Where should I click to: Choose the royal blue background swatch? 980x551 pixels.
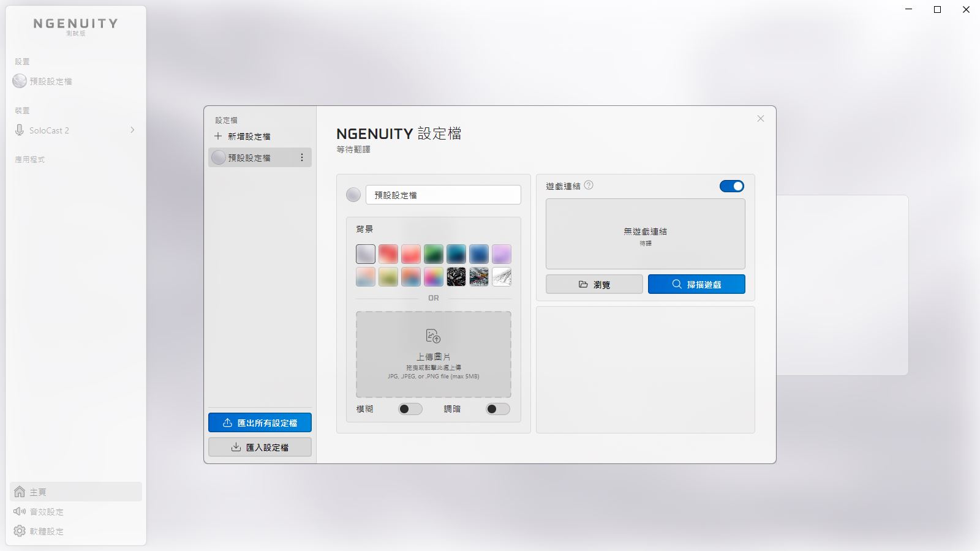(x=479, y=254)
